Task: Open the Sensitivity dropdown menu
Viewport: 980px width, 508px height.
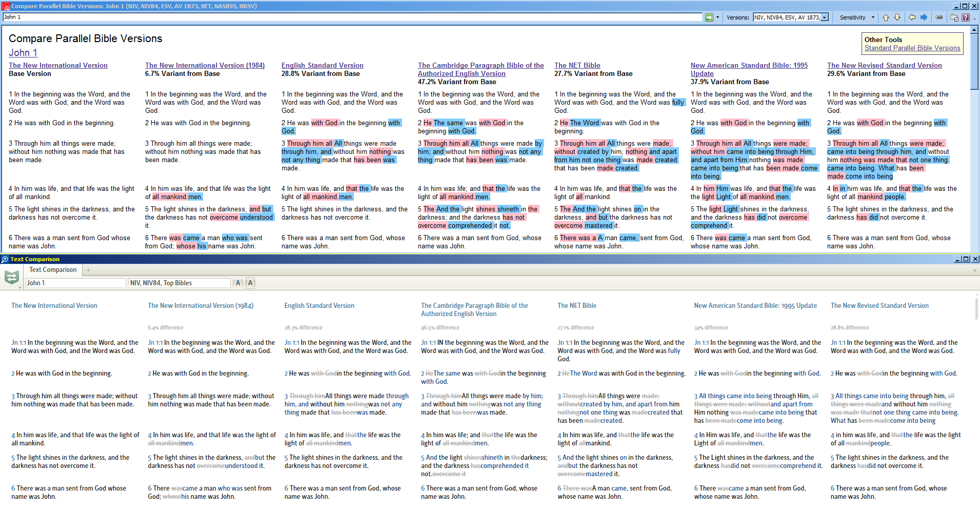Action: (x=857, y=17)
